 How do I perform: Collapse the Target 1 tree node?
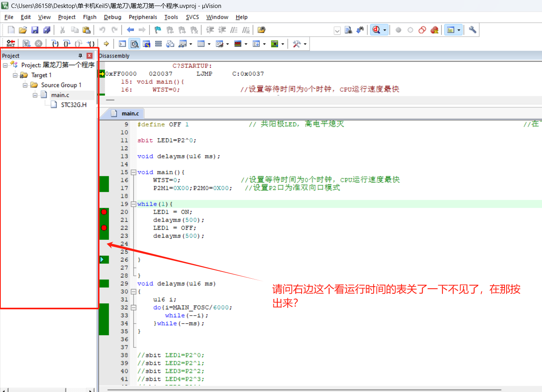[x=15, y=75]
